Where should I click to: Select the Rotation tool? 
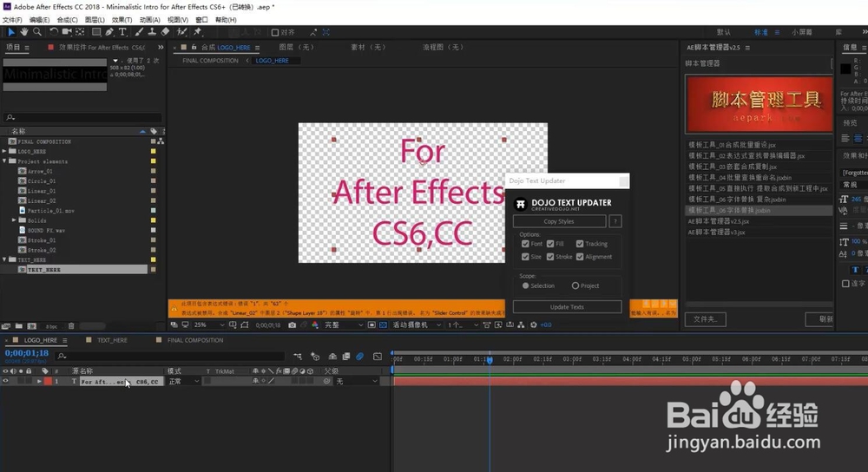[54, 32]
